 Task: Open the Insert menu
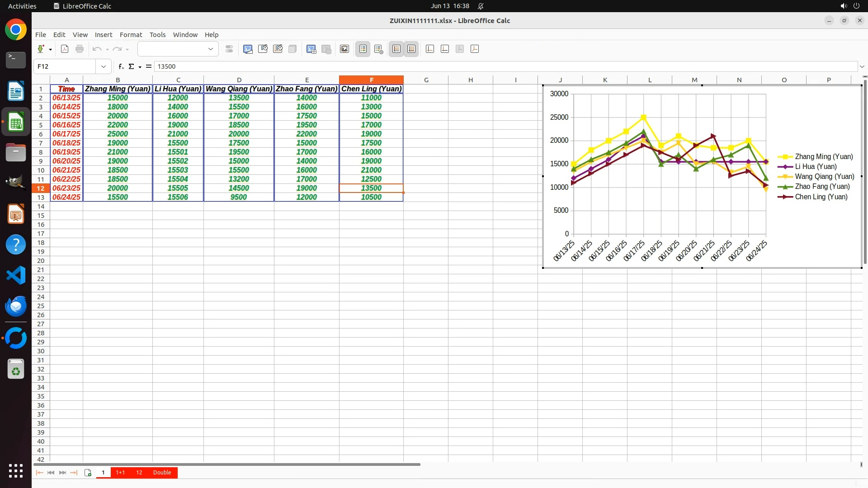tap(103, 35)
